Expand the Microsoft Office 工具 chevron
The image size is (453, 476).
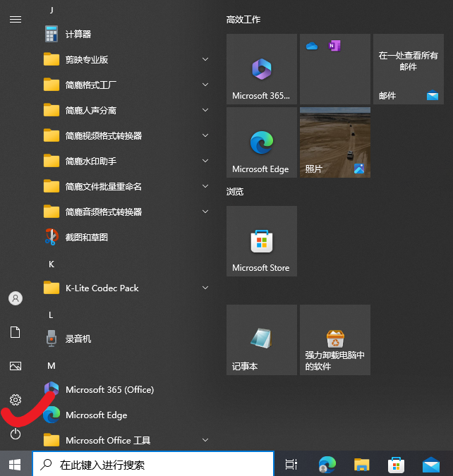[205, 440]
